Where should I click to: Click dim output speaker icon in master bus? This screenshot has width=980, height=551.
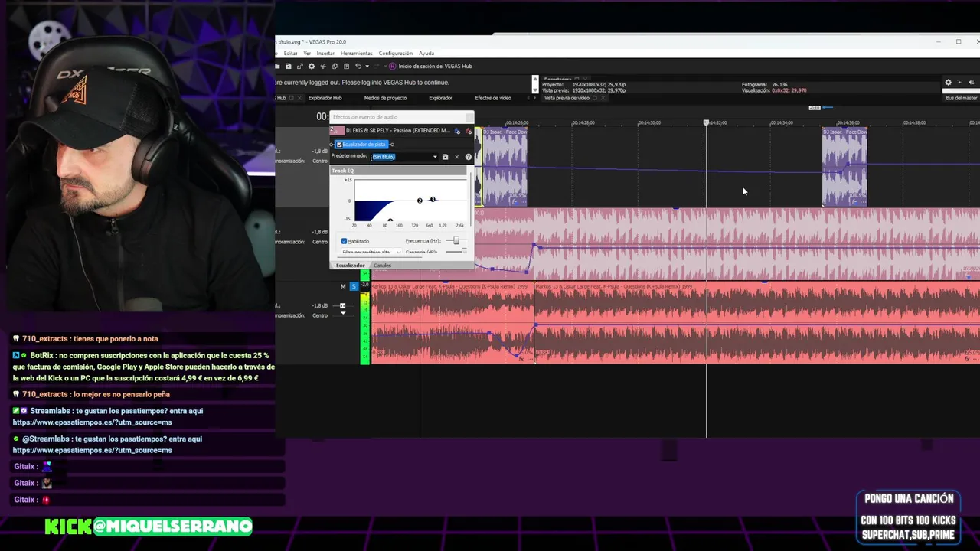[971, 82]
